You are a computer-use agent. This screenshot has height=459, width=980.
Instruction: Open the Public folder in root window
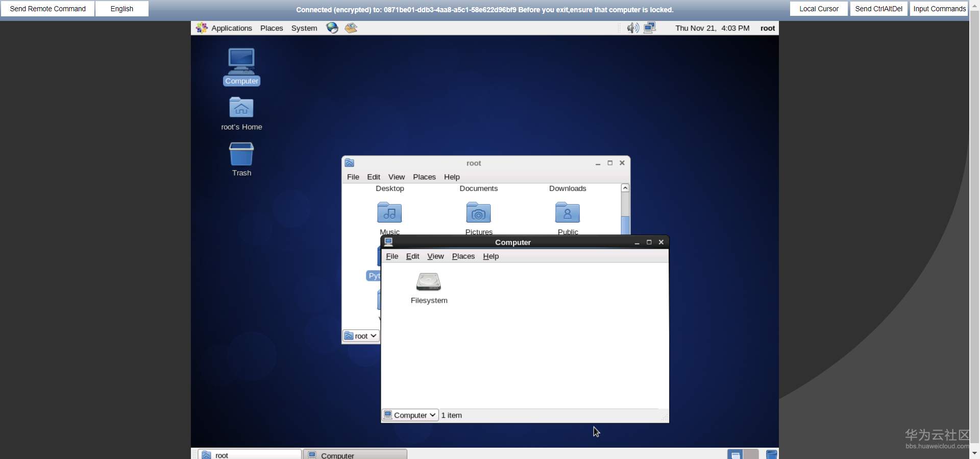pos(568,212)
